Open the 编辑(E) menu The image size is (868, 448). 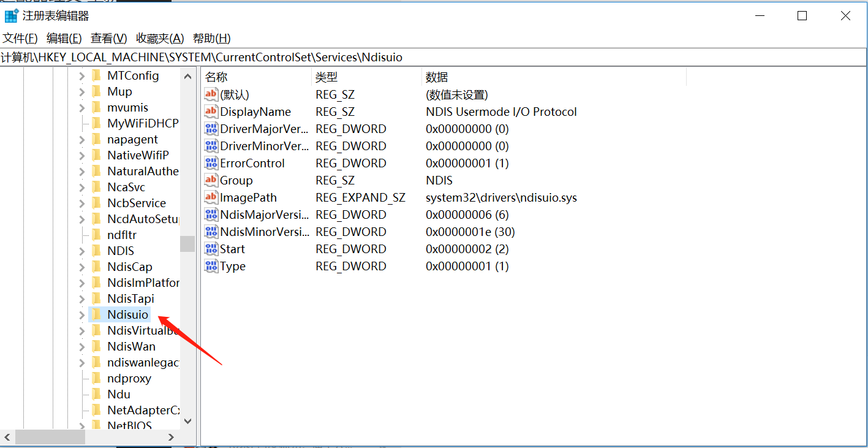(64, 38)
